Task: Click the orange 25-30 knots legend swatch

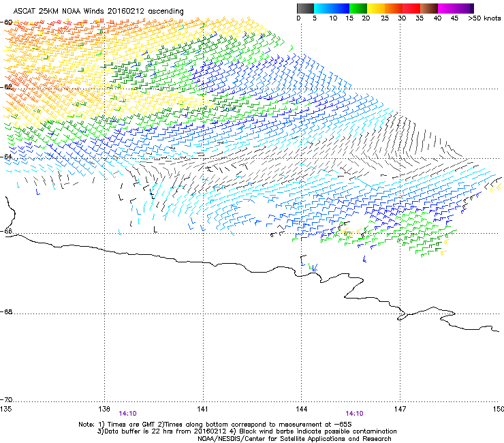Action: click(394, 8)
